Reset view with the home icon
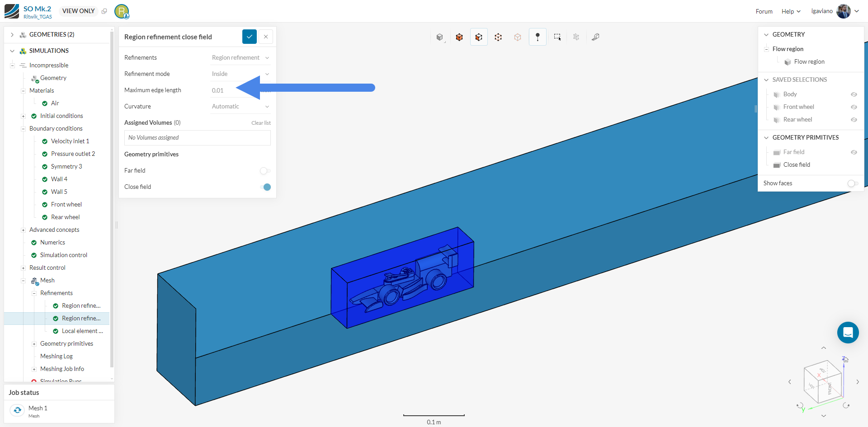This screenshot has width=868, height=427. coord(845,360)
